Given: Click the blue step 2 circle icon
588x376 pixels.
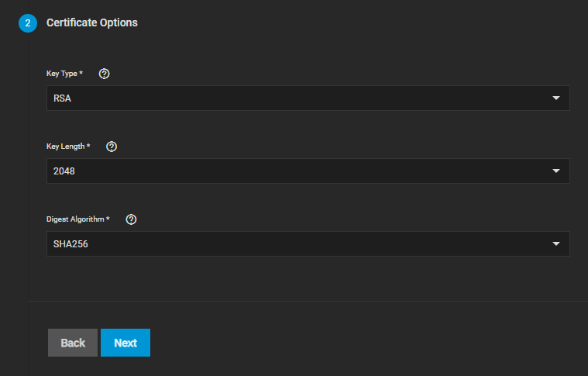Looking at the screenshot, I should [28, 23].
